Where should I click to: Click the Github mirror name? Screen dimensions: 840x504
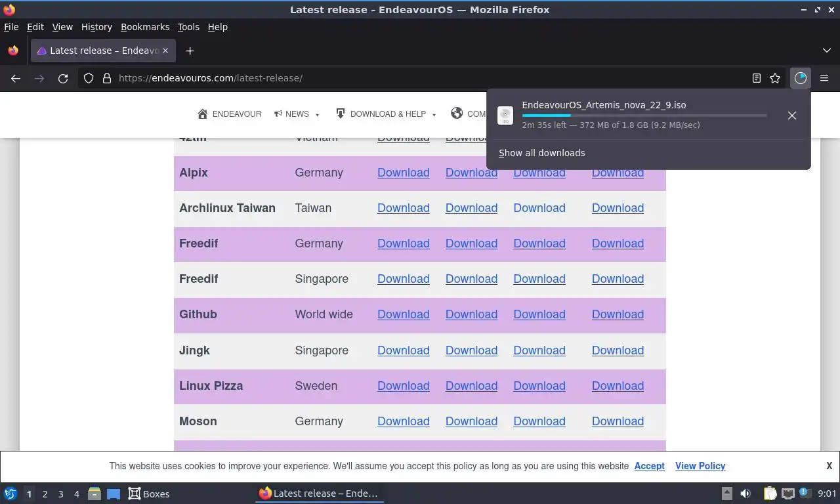tap(198, 314)
